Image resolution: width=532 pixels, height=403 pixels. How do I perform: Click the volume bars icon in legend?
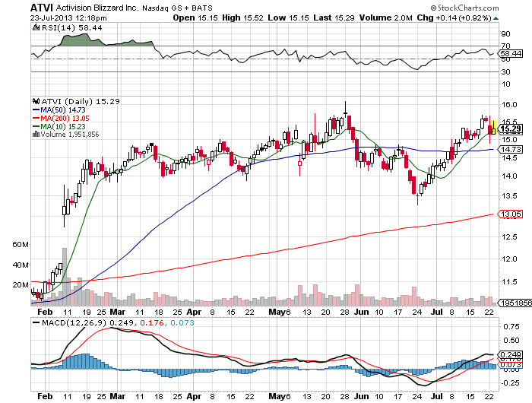tap(36, 135)
